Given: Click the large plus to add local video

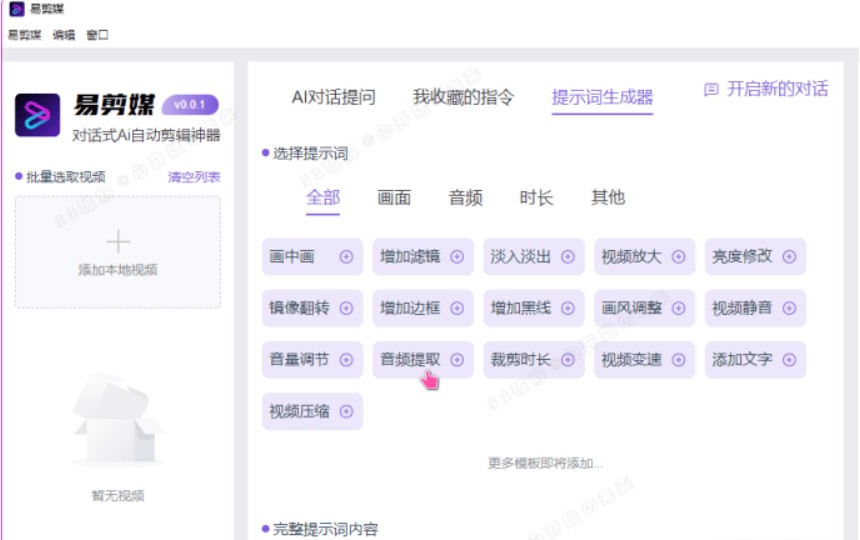Looking at the screenshot, I should [118, 242].
